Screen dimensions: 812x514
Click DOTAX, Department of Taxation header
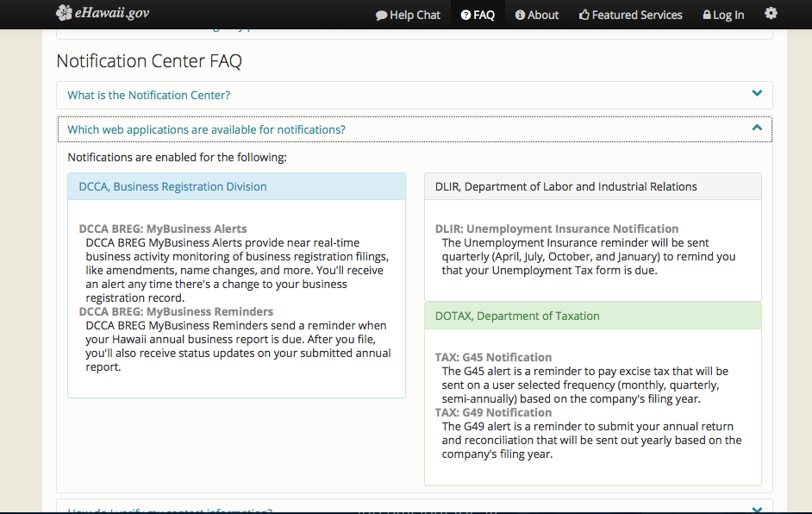(593, 316)
